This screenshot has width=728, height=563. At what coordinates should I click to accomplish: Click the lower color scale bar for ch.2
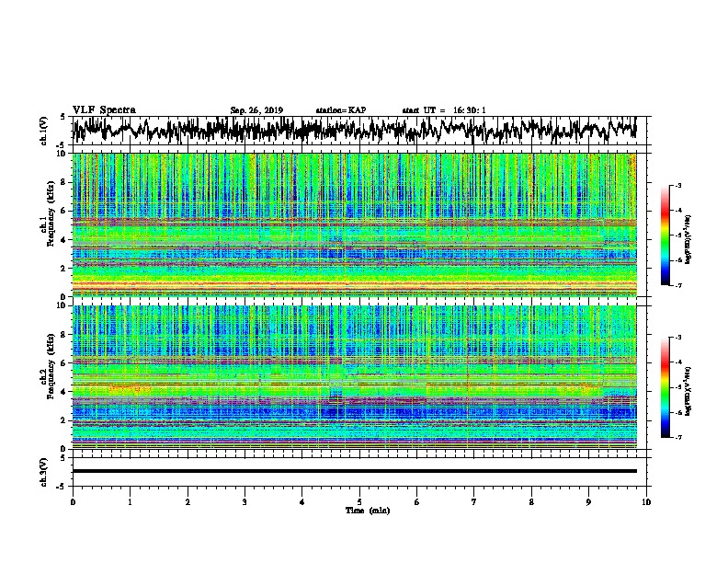click(665, 387)
